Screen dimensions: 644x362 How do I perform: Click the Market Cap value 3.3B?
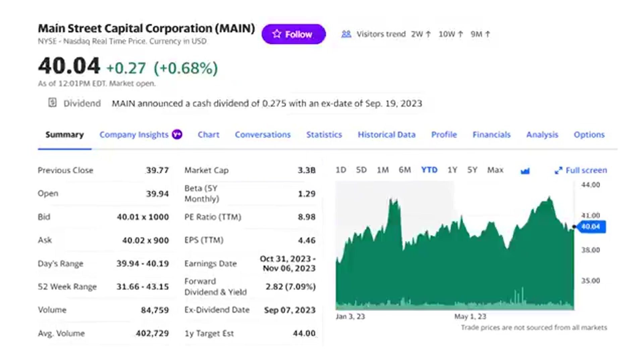[307, 170]
